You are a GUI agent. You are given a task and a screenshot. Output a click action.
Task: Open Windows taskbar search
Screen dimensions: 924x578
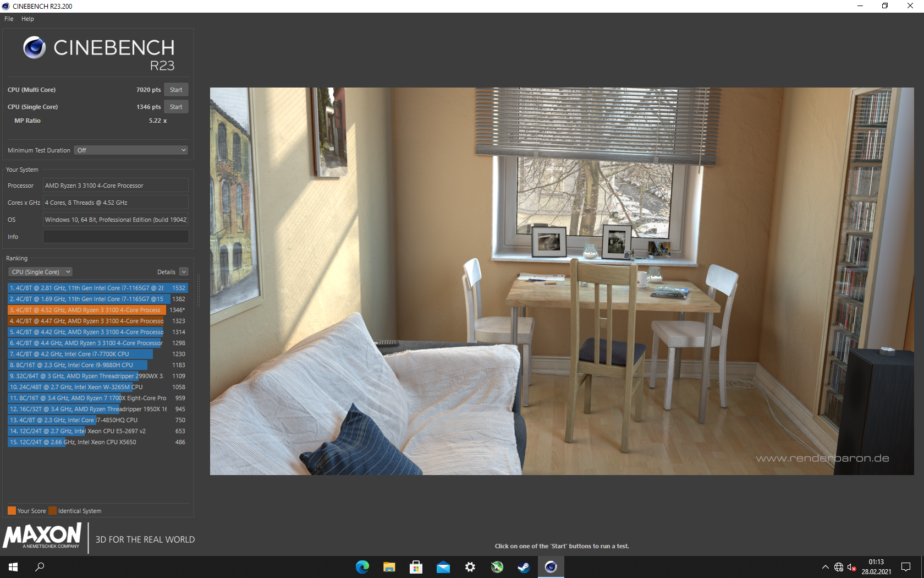40,567
